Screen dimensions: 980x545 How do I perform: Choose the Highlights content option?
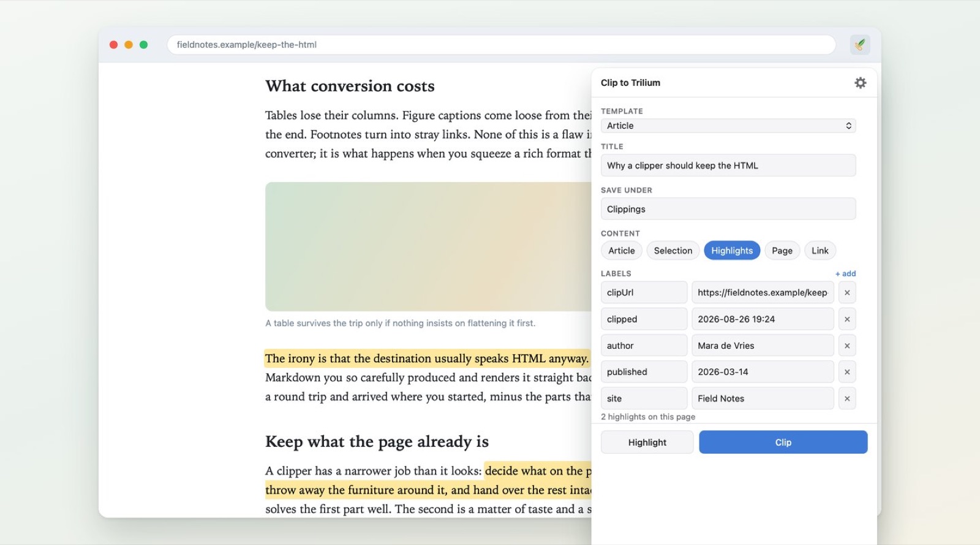(x=732, y=250)
